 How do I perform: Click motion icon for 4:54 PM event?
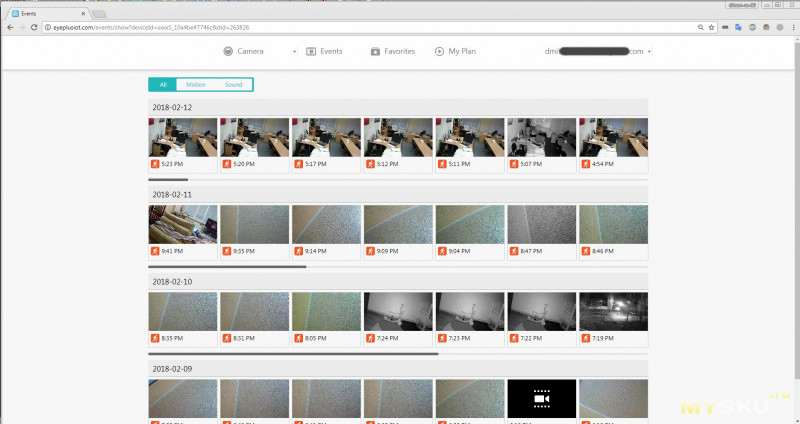(x=586, y=164)
